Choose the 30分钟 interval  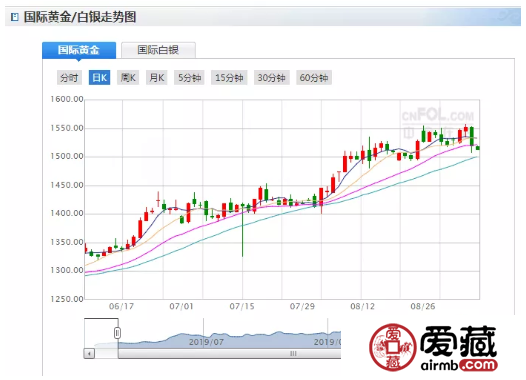click(272, 78)
